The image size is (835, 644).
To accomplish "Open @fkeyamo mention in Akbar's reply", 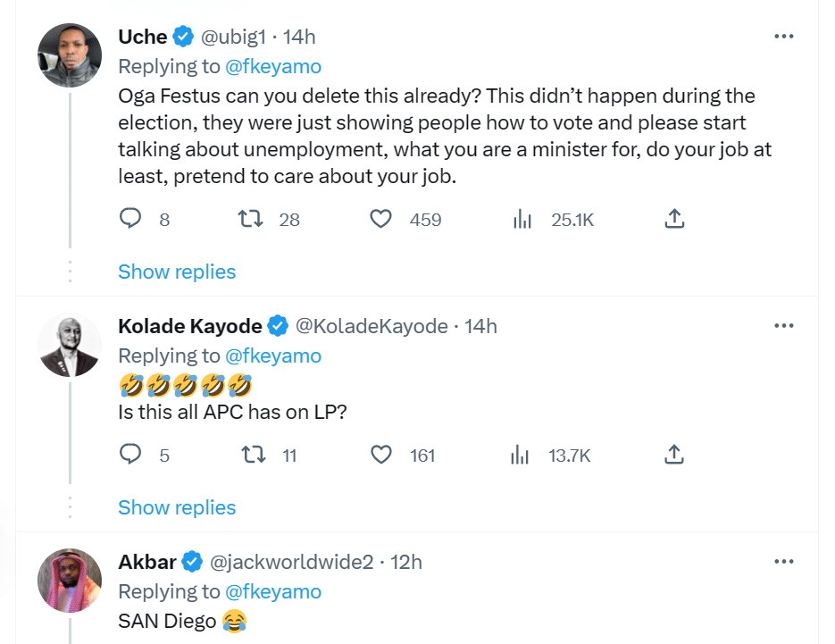I will (273, 591).
